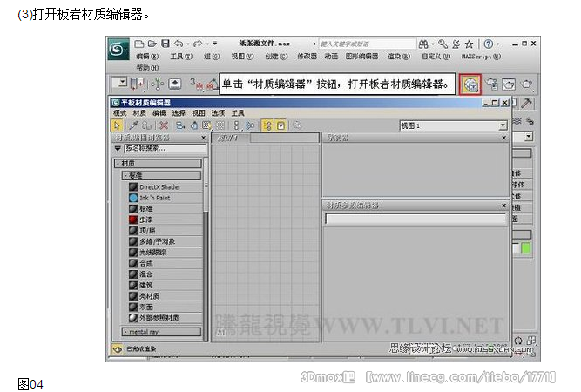
Task: Open the 工具 menu in material editor
Action: 238,113
